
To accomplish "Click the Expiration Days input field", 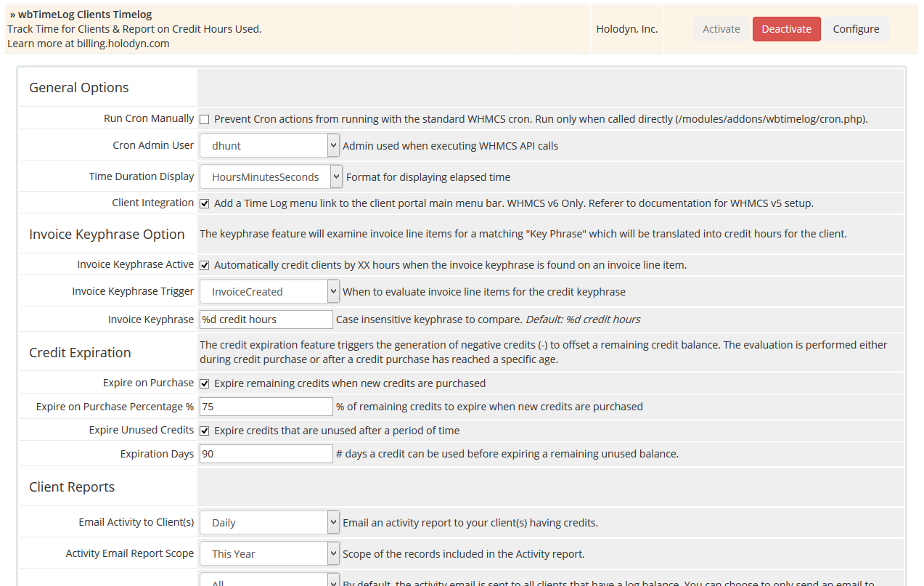I will 266,454.
